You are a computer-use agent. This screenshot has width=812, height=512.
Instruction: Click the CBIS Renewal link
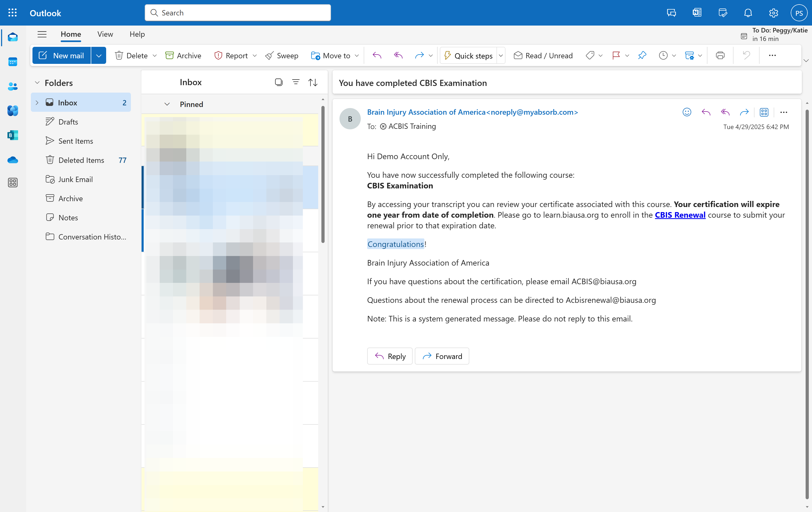680,215
